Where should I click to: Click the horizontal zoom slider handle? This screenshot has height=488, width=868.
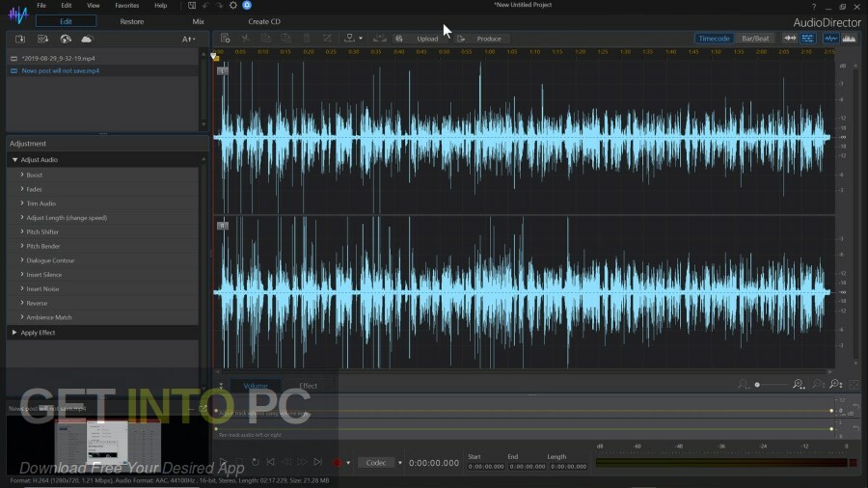click(x=757, y=385)
